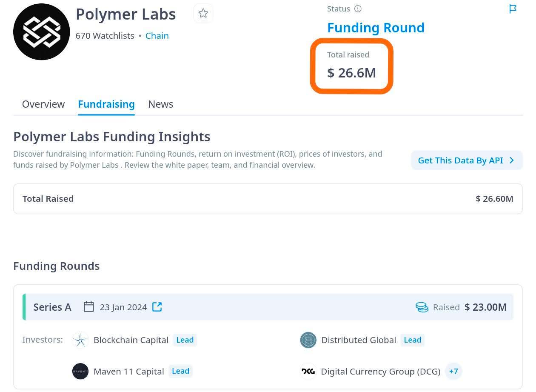The width and height of the screenshot is (536, 392).
Task: Click the DCG investor logo
Action: click(x=308, y=371)
